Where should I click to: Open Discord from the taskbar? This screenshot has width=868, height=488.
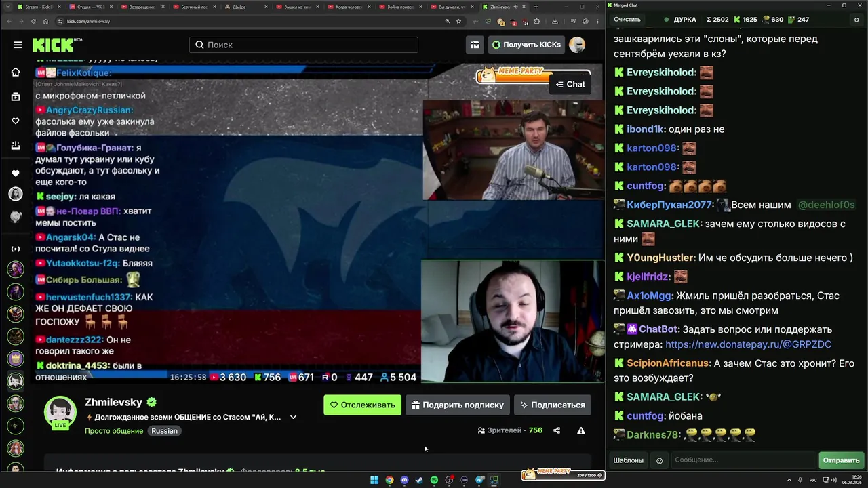404,480
